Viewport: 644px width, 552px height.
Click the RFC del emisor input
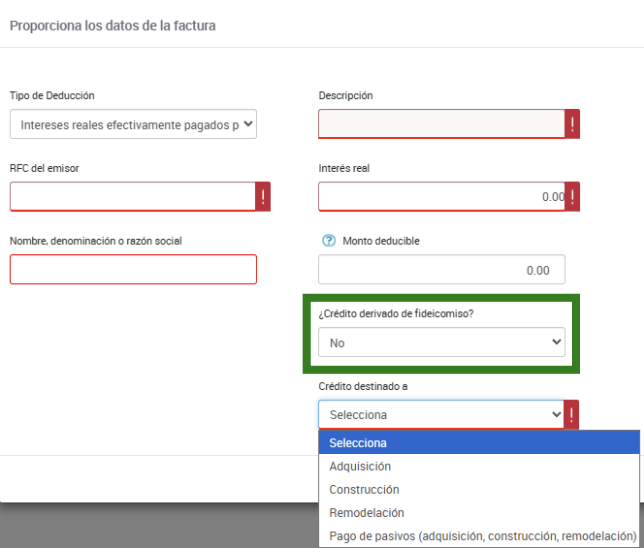(x=132, y=197)
